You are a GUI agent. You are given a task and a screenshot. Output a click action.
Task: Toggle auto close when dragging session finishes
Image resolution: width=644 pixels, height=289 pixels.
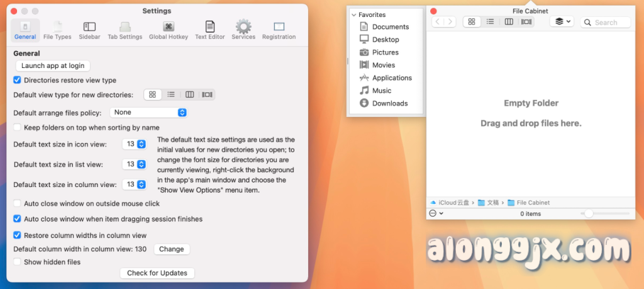(17, 219)
